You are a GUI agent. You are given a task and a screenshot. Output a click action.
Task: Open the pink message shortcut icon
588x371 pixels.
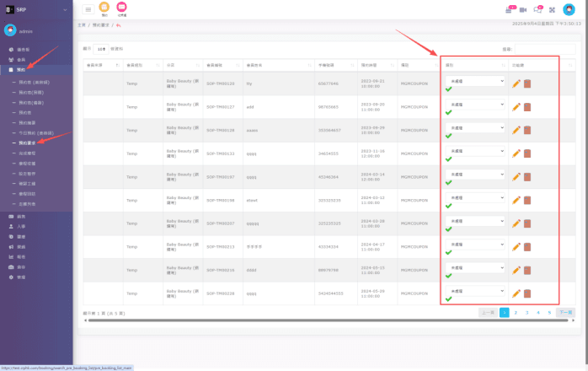tap(121, 8)
